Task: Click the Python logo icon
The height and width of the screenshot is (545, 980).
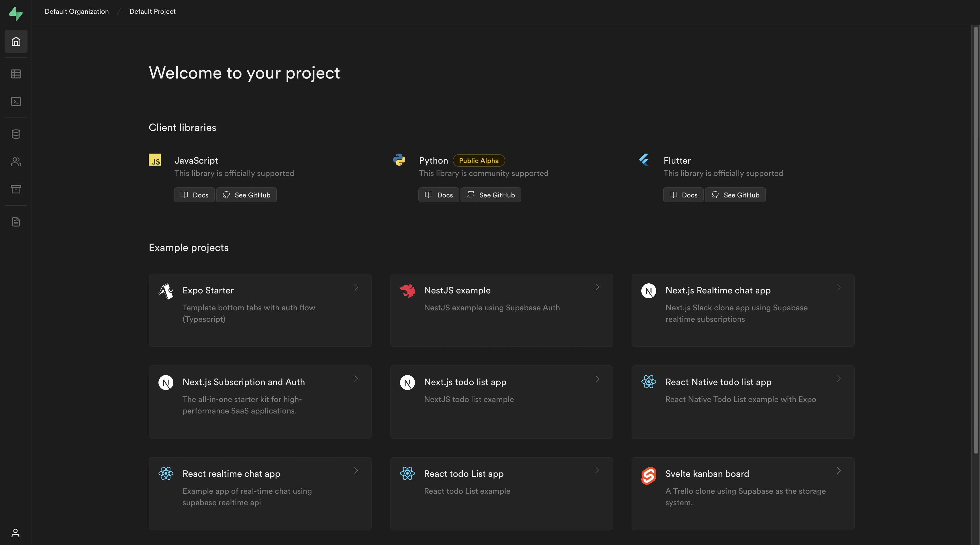Action: (x=399, y=160)
